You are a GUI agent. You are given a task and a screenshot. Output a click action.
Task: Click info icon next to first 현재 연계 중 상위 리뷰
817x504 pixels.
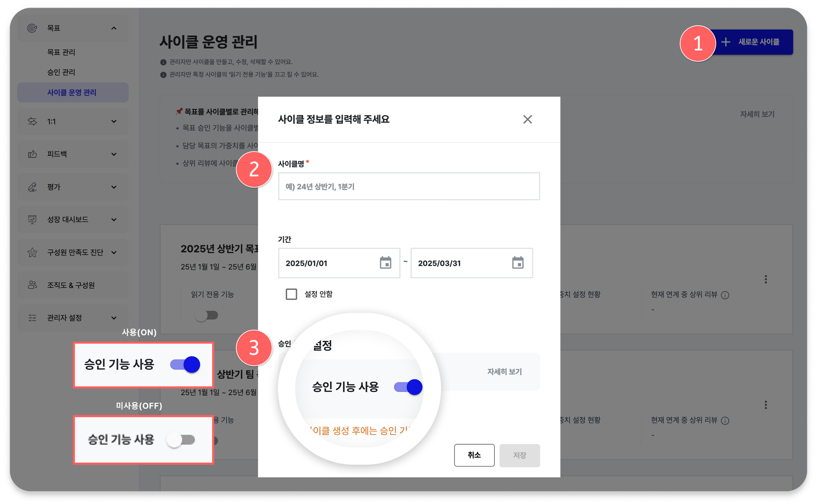click(725, 295)
